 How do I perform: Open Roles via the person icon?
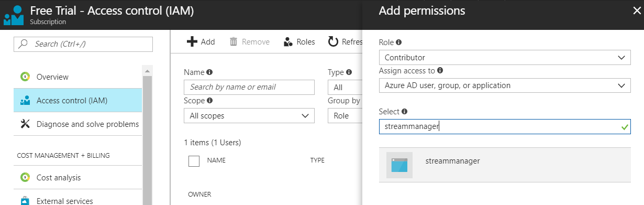click(287, 42)
